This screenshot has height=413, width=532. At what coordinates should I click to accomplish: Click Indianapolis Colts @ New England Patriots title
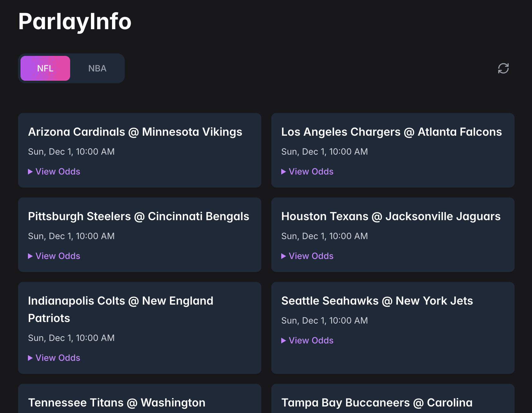click(120, 309)
